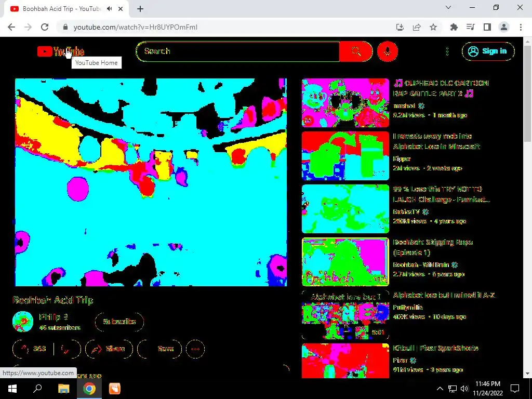The image size is (532, 399).
Task: Click the red search magnifier button
Action: tap(356, 51)
